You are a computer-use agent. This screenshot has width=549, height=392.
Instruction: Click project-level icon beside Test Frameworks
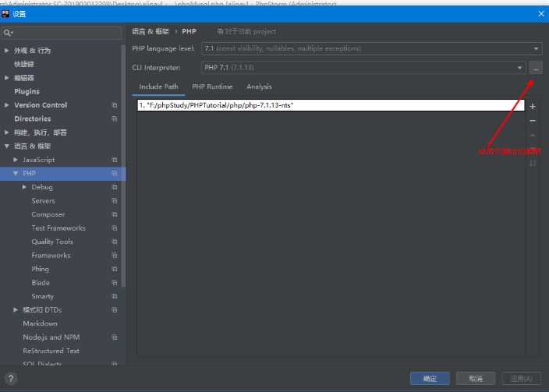click(x=115, y=228)
